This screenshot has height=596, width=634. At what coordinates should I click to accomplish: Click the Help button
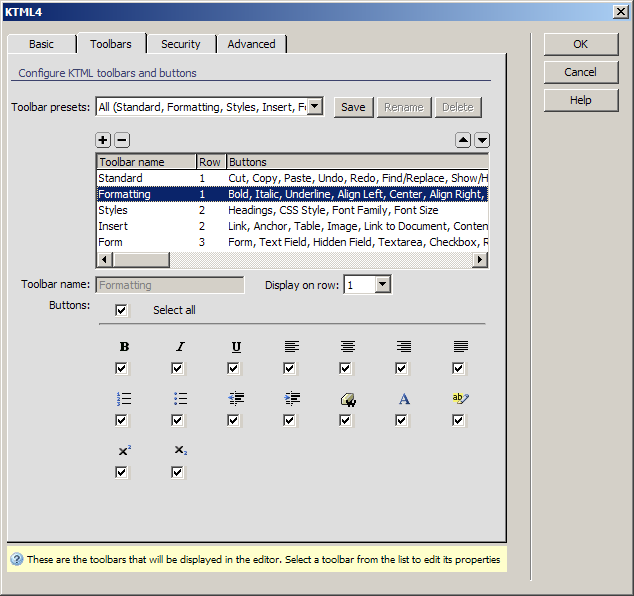(x=581, y=100)
